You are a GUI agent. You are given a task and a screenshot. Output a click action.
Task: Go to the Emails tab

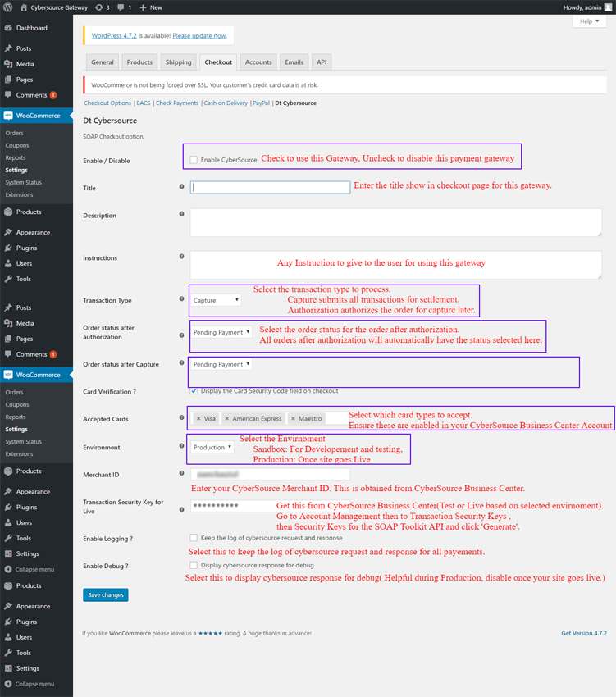(x=294, y=62)
